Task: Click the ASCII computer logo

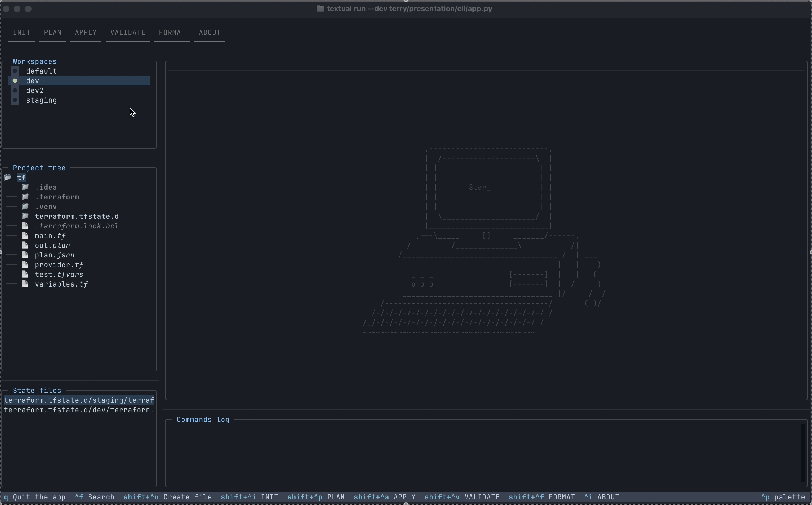Action: 485,241
